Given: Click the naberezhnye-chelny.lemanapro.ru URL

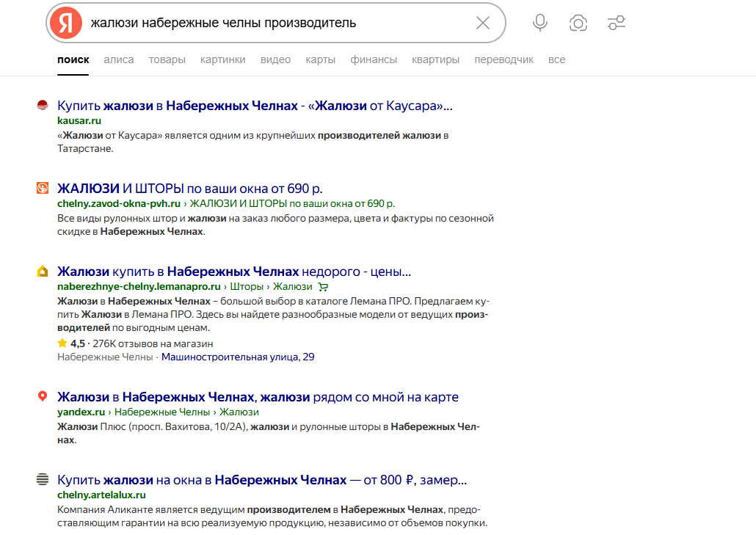Looking at the screenshot, I should tap(139, 286).
